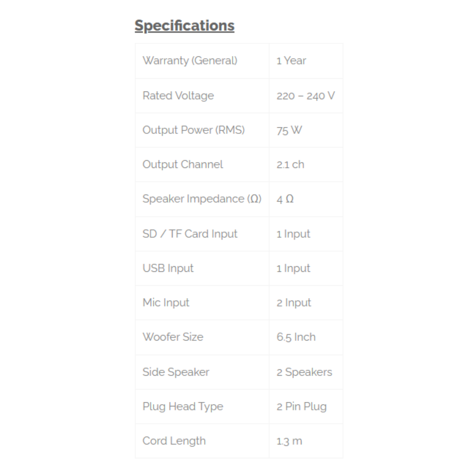
Task: Click the Cord Length row label
Action: [x=174, y=441]
